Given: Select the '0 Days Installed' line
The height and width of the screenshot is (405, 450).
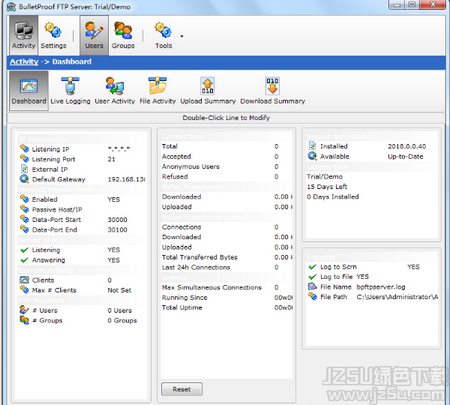Looking at the screenshot, I should 333,196.
